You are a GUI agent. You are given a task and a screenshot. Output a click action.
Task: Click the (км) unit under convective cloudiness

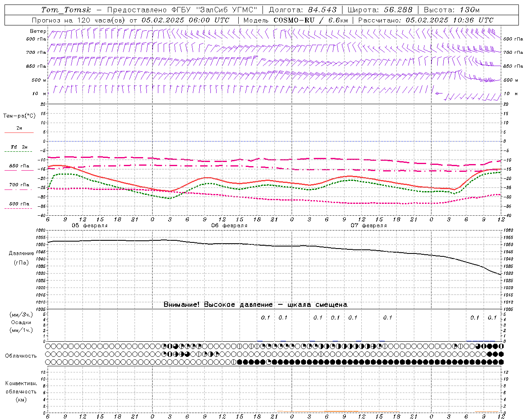(x=21, y=399)
